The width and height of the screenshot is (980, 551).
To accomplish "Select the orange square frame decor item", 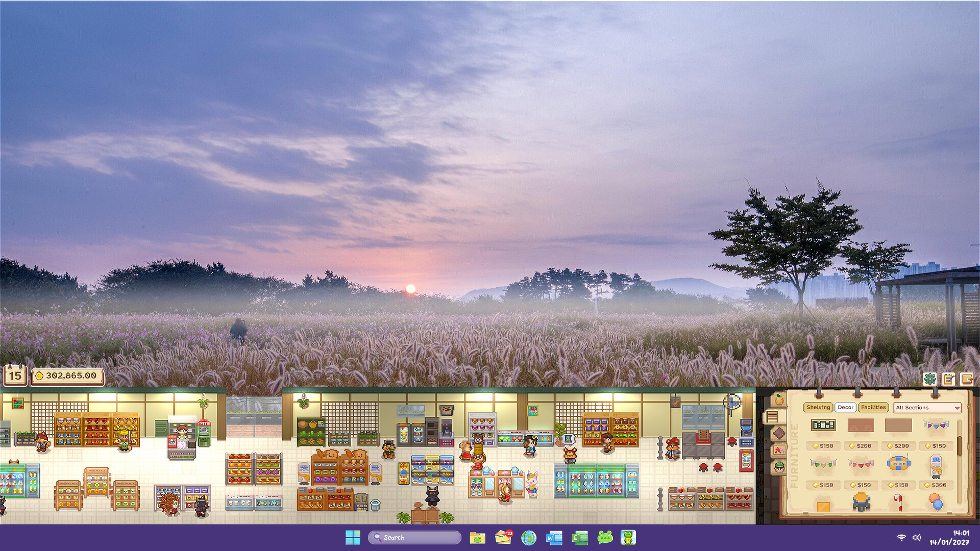I will coord(823,506).
